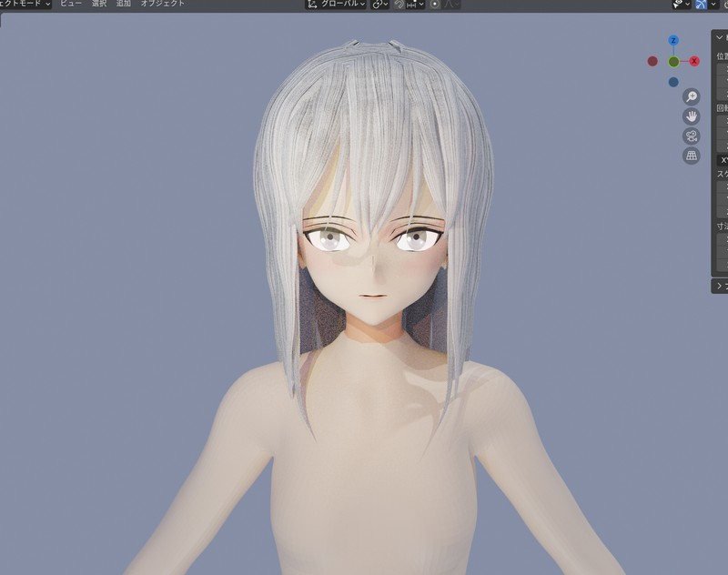Open the 選択 menu
Screen dimensions: 728x575
(x=99, y=4)
